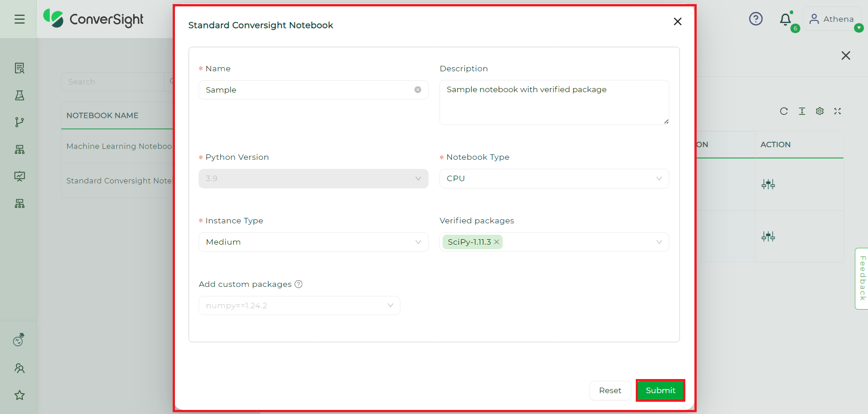
Task: Open the users icon in the sidebar
Action: click(20, 368)
